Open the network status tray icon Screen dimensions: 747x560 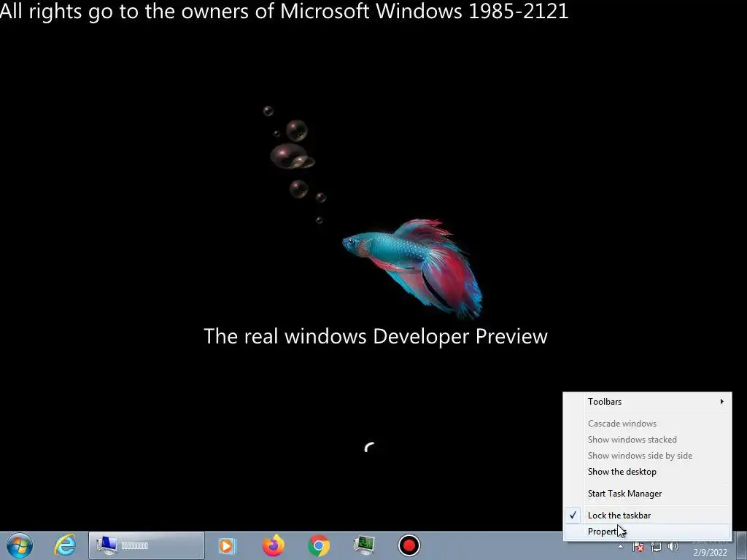656,547
